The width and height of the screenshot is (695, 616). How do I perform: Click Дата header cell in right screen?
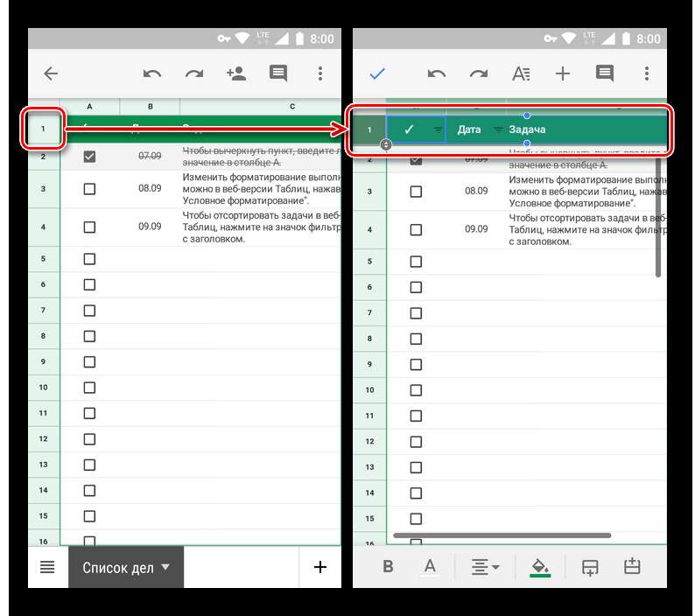click(476, 129)
